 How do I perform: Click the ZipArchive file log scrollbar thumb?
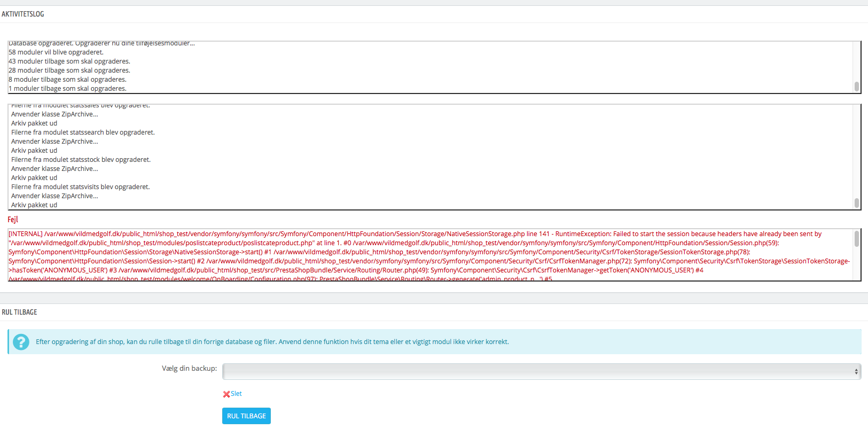point(857,203)
